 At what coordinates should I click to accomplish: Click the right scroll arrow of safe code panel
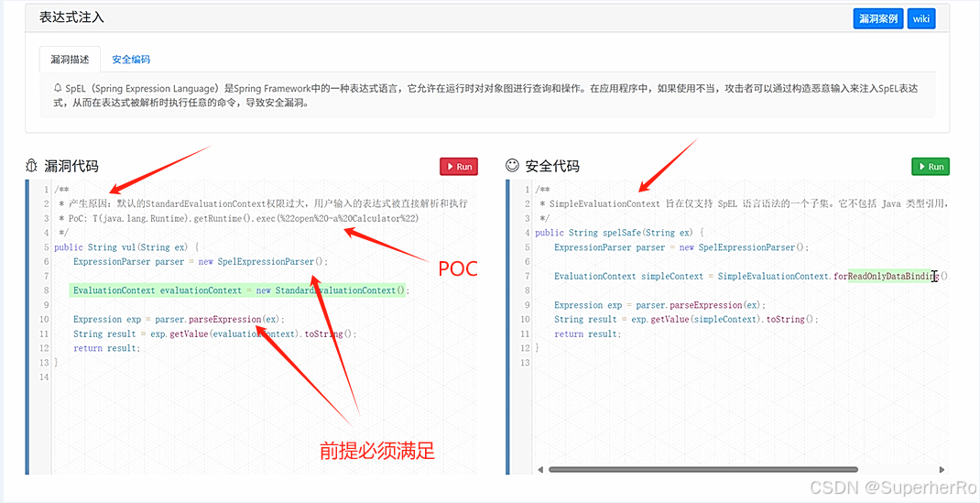[x=942, y=469]
